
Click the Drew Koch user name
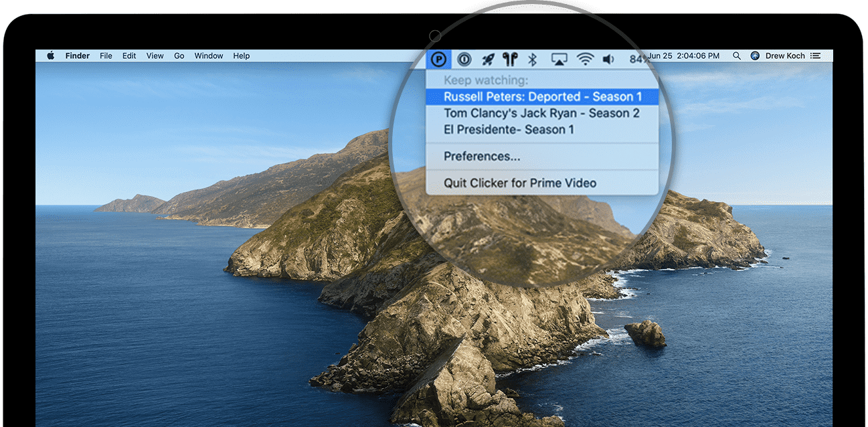tap(784, 56)
